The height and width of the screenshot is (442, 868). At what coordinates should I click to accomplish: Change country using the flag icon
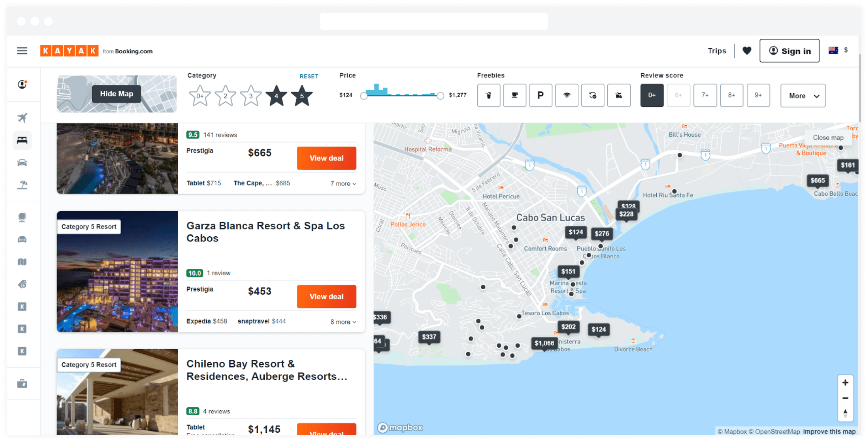pyautogui.click(x=833, y=51)
